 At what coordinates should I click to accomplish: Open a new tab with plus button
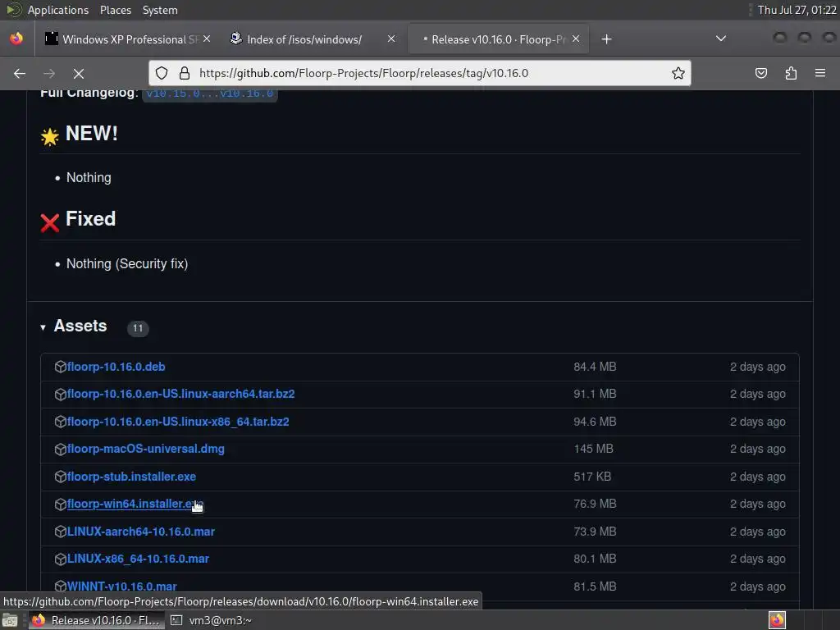coord(606,39)
